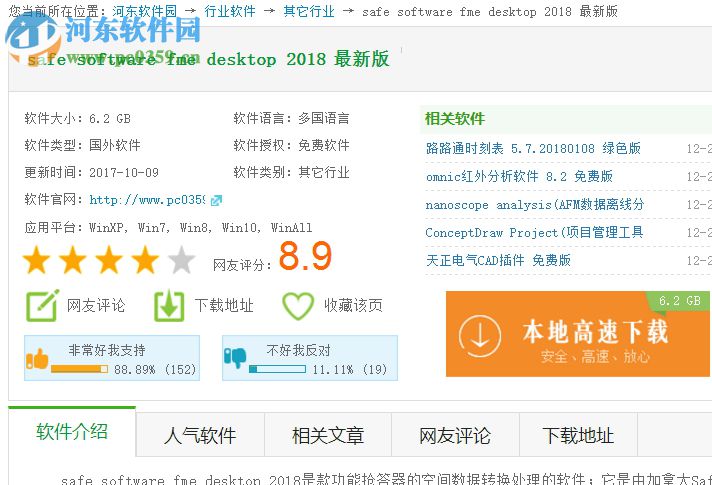Image resolution: width=712 pixels, height=485 pixels.
Task: Open the 网友评论 pencil edit icon
Action: pos(42,305)
